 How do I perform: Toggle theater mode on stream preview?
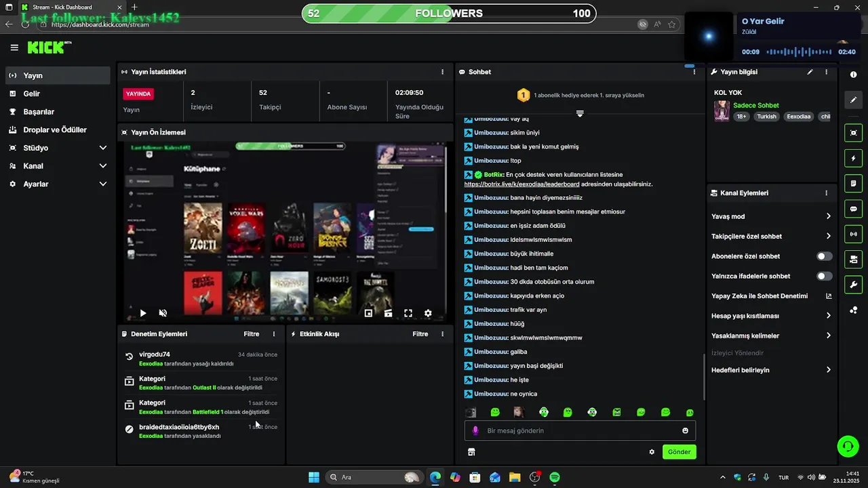388,313
